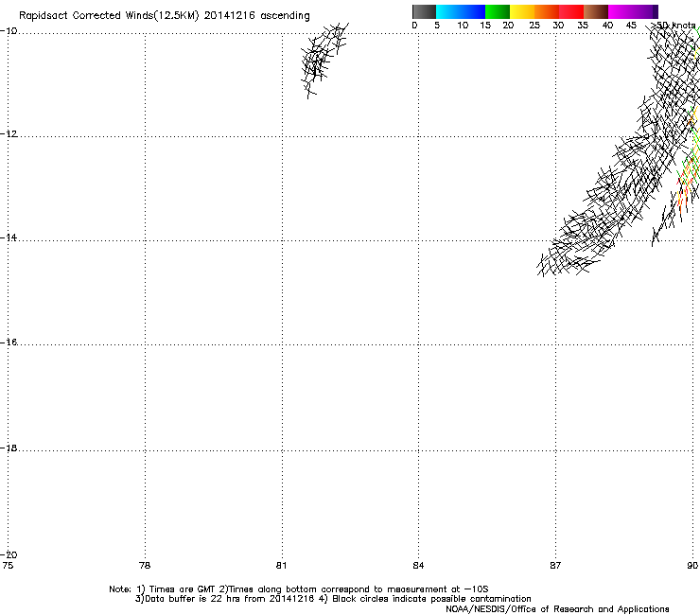Click the yellow 20-25 knots legend segment
The image size is (700, 615).
coord(522,11)
